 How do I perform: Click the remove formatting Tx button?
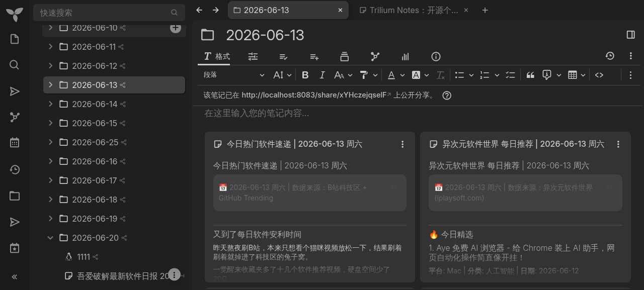pyautogui.click(x=440, y=75)
